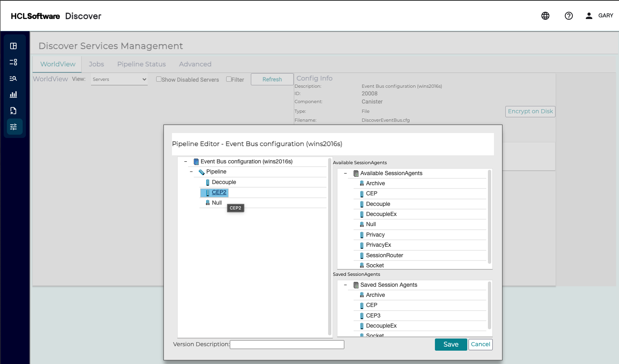Switch to the Pipeline Status tab

coord(141,64)
